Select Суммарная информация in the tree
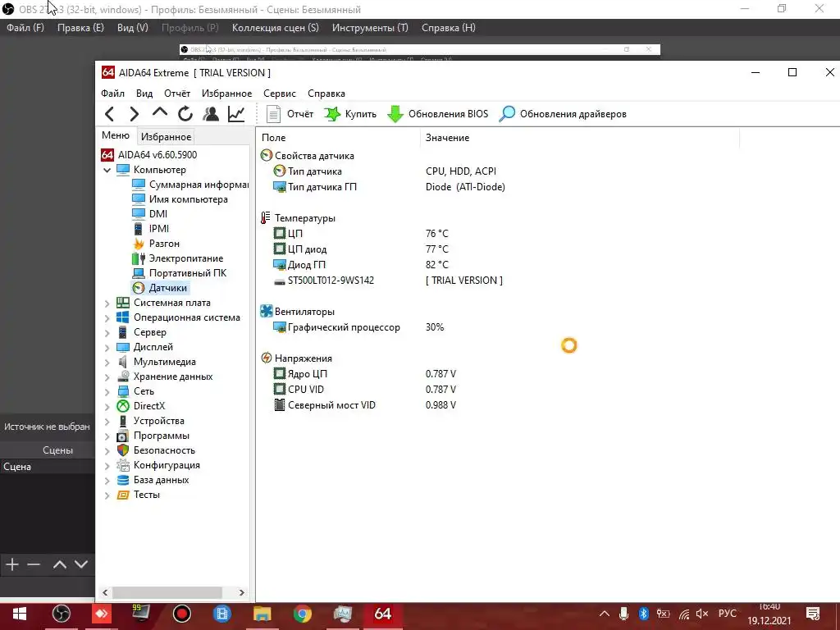The height and width of the screenshot is (630, 840). point(190,185)
